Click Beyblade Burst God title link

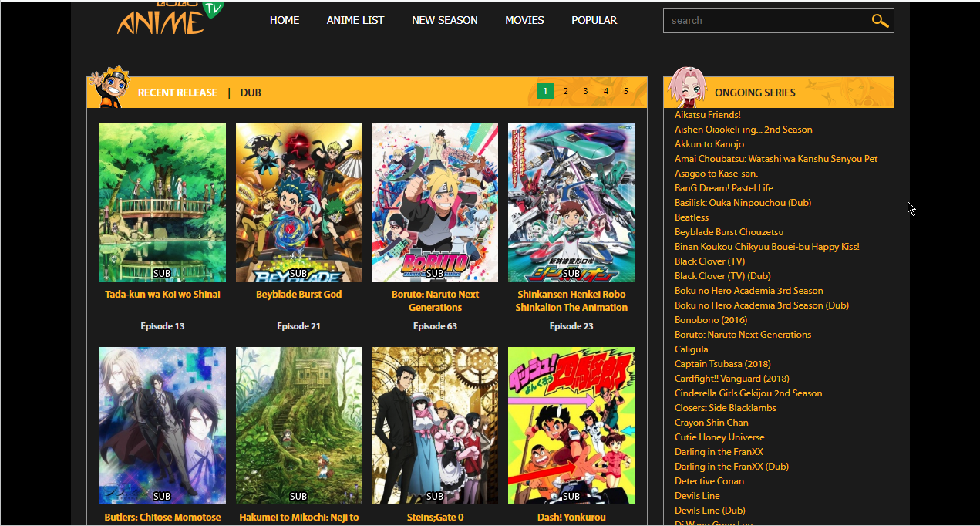[x=298, y=295]
